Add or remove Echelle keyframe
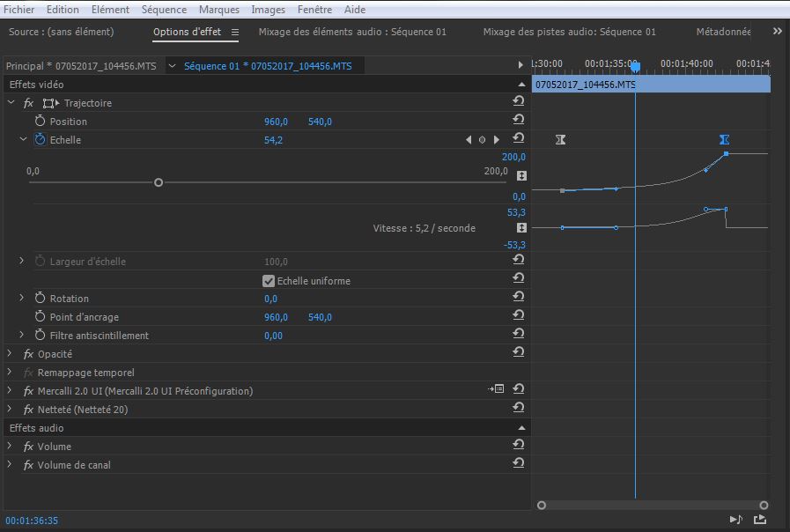The width and height of the screenshot is (790, 532). click(482, 140)
